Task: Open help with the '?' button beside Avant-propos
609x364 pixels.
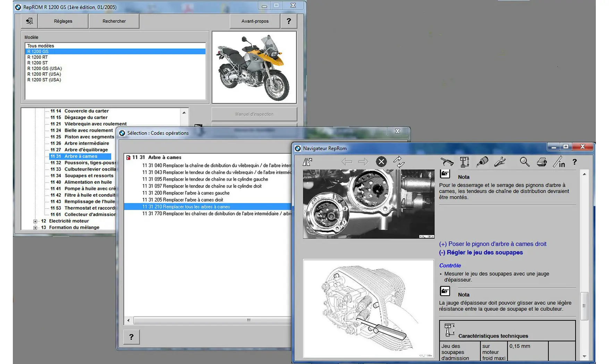Action: [289, 21]
